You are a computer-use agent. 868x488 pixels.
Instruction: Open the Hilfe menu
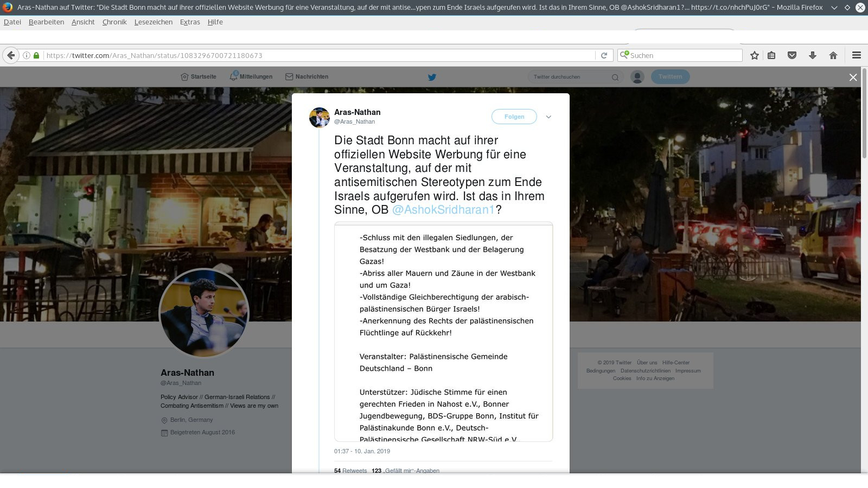tap(215, 22)
